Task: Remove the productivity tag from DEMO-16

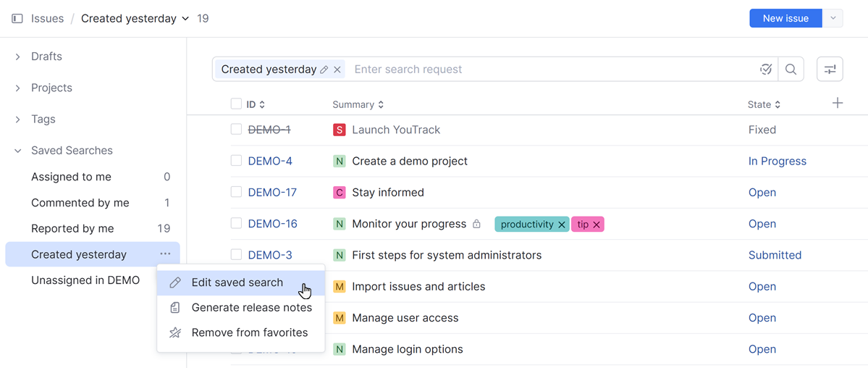Action: [x=561, y=225]
